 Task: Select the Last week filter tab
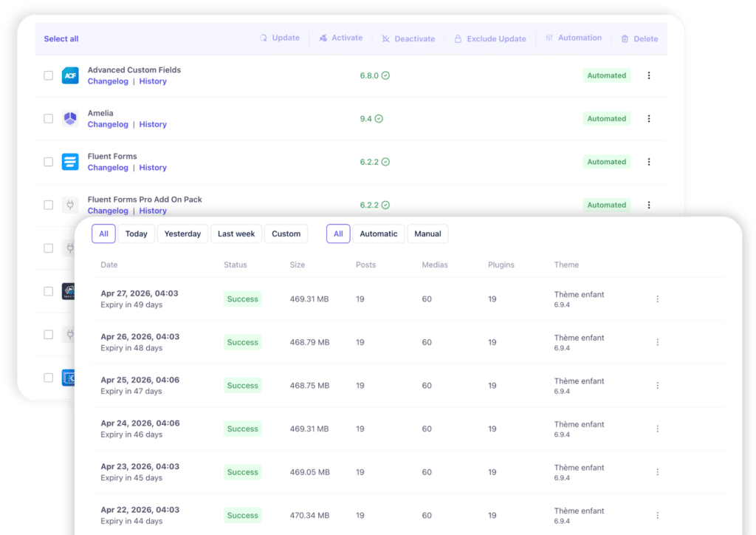[x=236, y=234]
